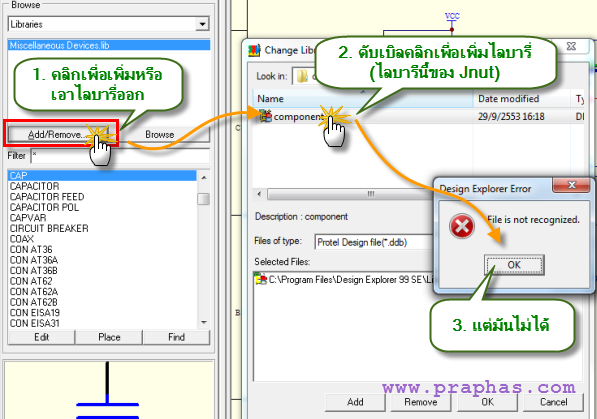
Task: Click the Browse button in library panel
Action: (160, 134)
